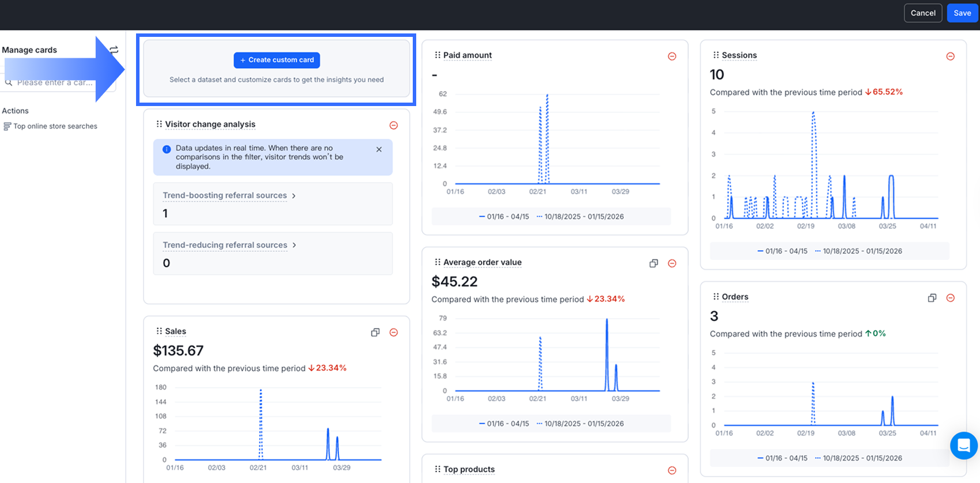980x483 pixels.
Task: Focus the card name search field
Action: (58, 83)
